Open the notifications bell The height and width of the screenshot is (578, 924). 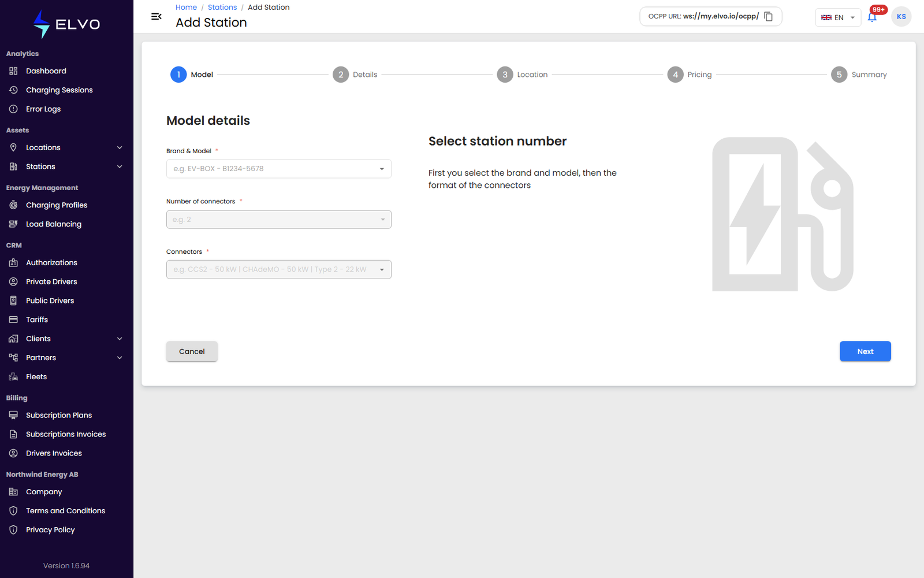(x=872, y=17)
